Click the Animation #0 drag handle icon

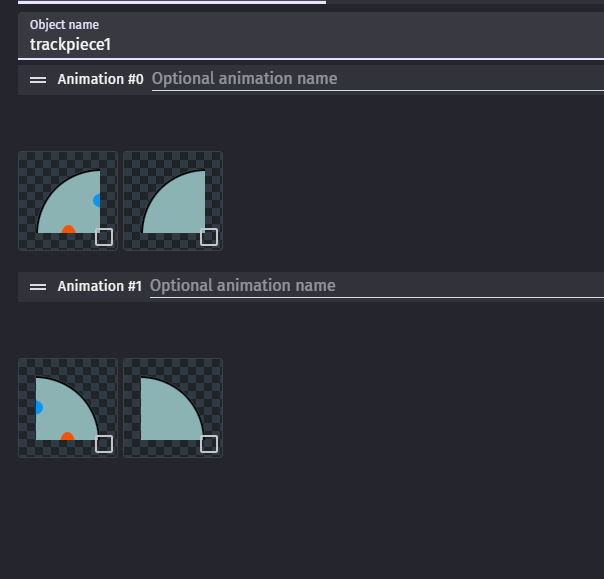[x=38, y=80]
